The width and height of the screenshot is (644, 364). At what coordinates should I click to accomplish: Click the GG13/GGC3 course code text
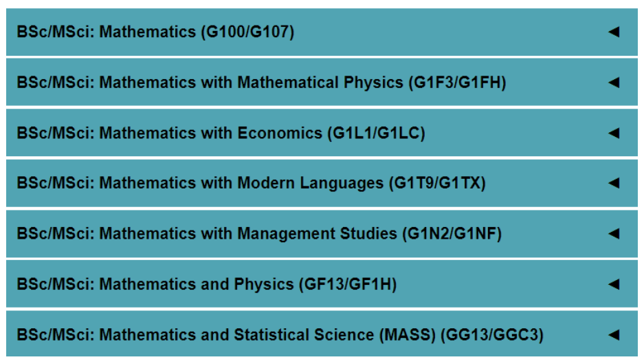(x=492, y=334)
